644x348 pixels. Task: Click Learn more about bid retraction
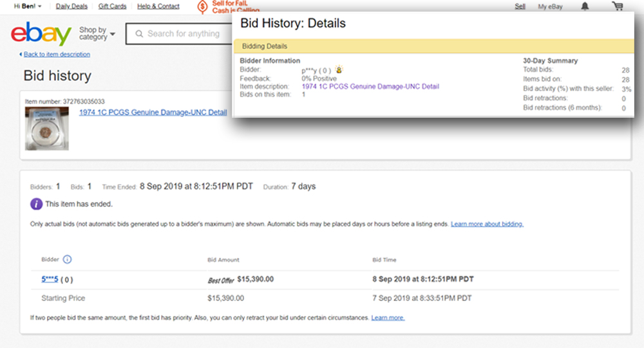pos(388,318)
